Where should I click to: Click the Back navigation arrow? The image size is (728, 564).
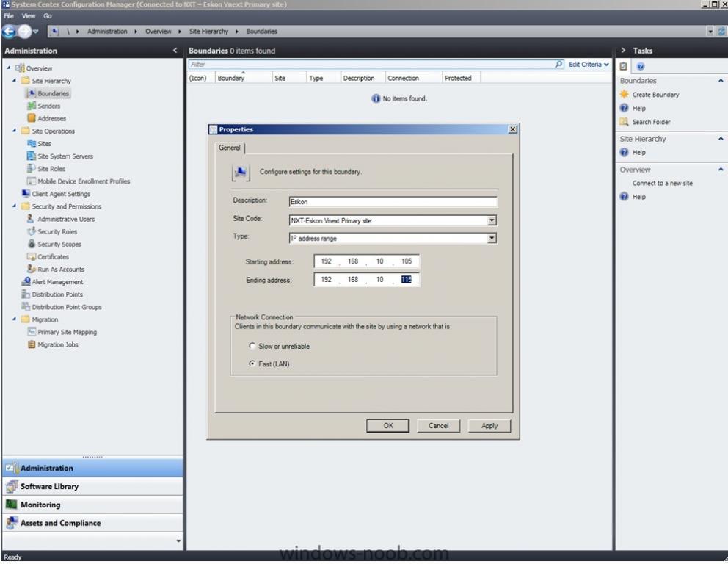(8, 32)
